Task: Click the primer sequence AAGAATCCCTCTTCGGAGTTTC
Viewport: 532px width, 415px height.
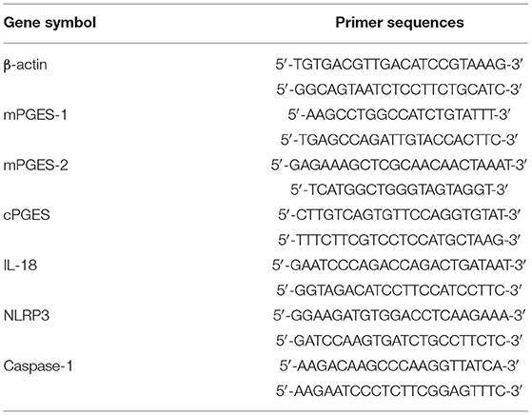Action: tap(399, 391)
